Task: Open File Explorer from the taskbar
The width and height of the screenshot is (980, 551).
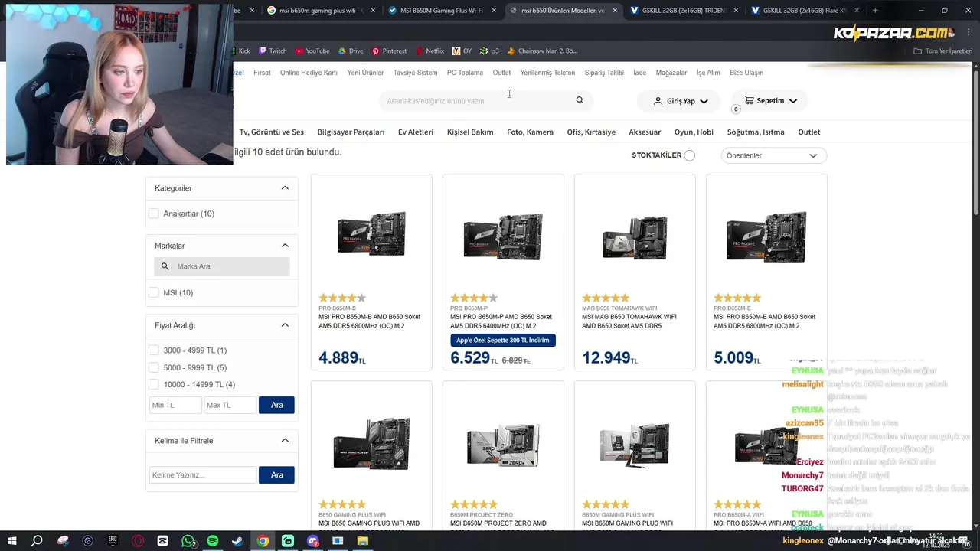Action: click(x=363, y=541)
